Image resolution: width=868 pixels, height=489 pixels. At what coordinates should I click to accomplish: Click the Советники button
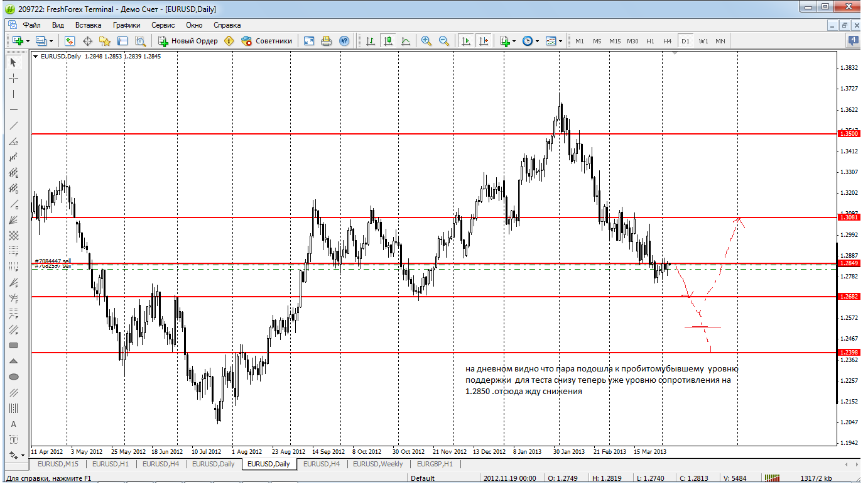coord(267,41)
